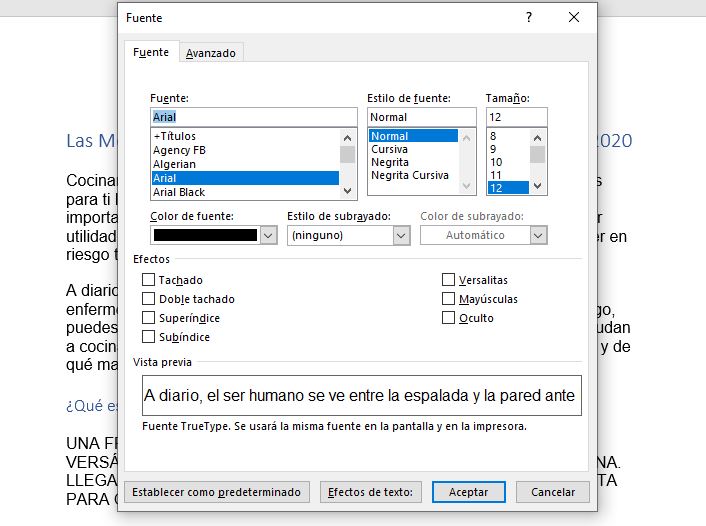
Task: Tick the Oculto checkbox
Action: (449, 318)
